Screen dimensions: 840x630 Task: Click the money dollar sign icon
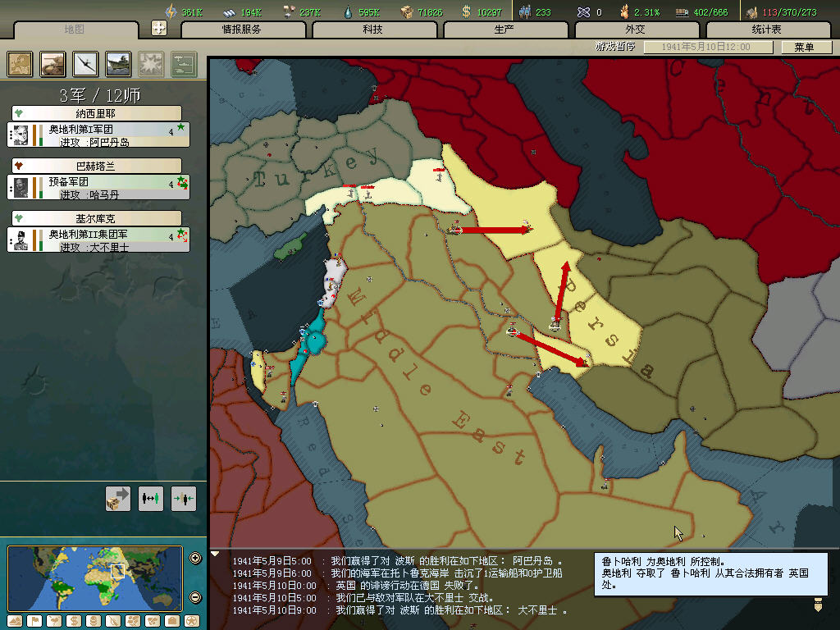coord(466,11)
